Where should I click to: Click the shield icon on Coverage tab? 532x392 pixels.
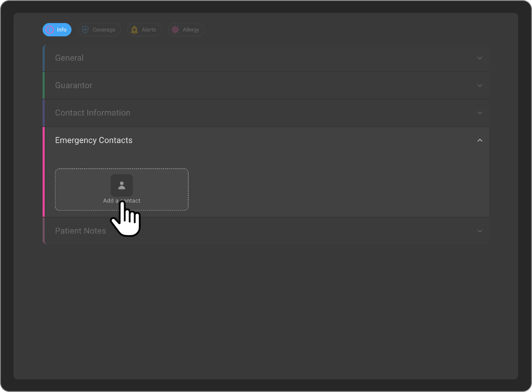pyautogui.click(x=85, y=30)
